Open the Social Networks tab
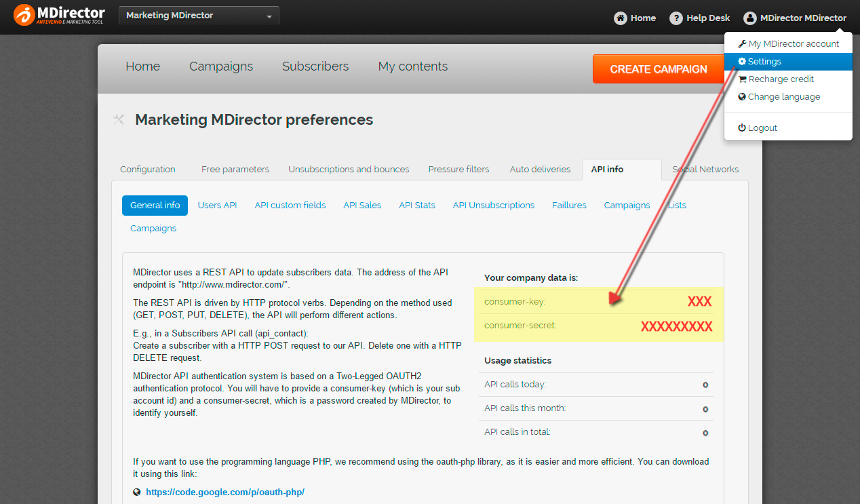 (x=705, y=170)
